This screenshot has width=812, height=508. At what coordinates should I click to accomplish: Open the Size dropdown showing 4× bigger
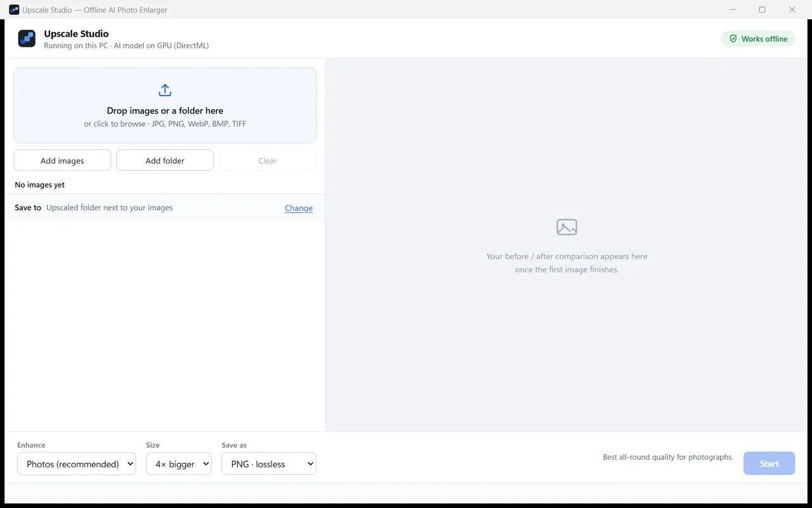179,464
